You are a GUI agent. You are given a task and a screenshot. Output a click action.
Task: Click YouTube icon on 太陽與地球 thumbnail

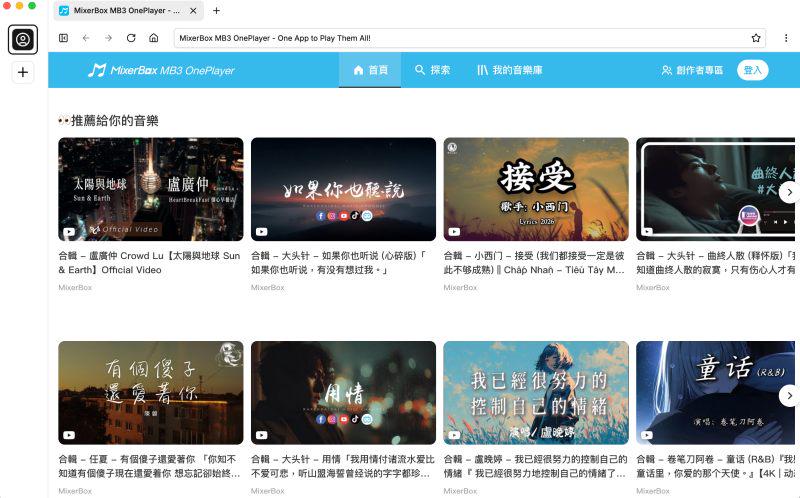[69, 232]
